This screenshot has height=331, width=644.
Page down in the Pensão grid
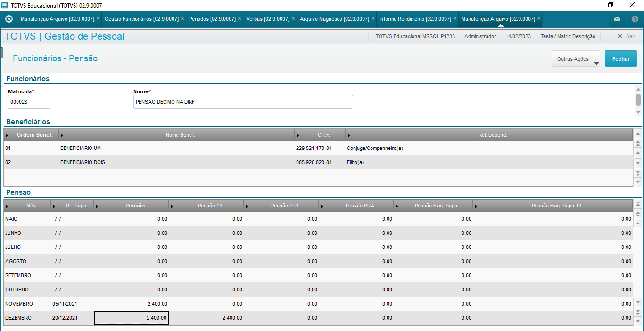click(638, 312)
